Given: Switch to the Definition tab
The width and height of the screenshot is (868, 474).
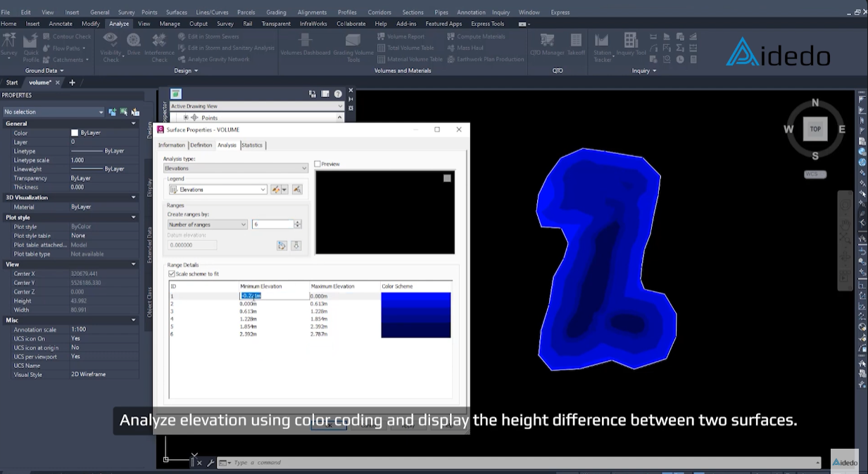Looking at the screenshot, I should click(201, 145).
